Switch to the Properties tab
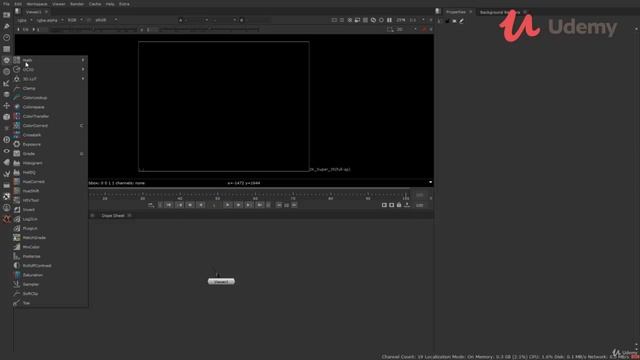Viewport: 640px width, 360px height. point(456,12)
